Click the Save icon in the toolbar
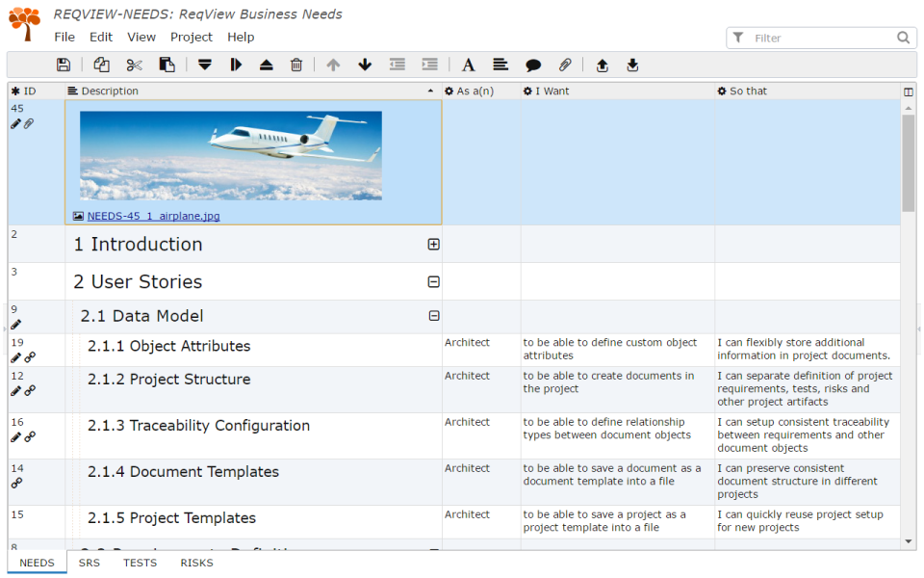The height and width of the screenshot is (578, 924). [64, 65]
